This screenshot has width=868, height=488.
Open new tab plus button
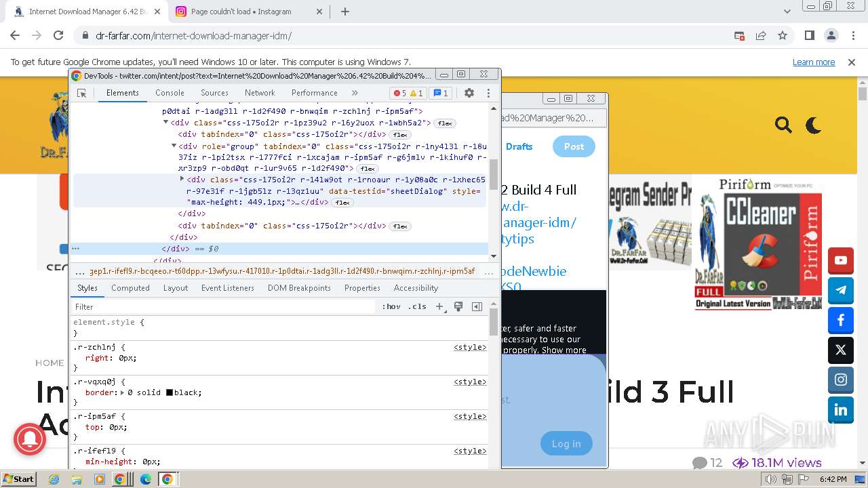click(x=344, y=12)
